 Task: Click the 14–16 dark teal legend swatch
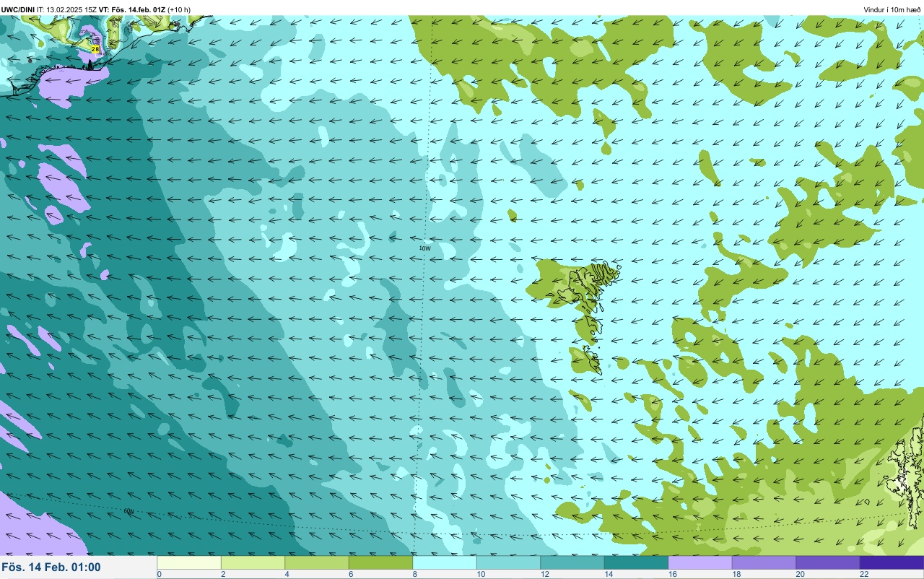(636, 562)
